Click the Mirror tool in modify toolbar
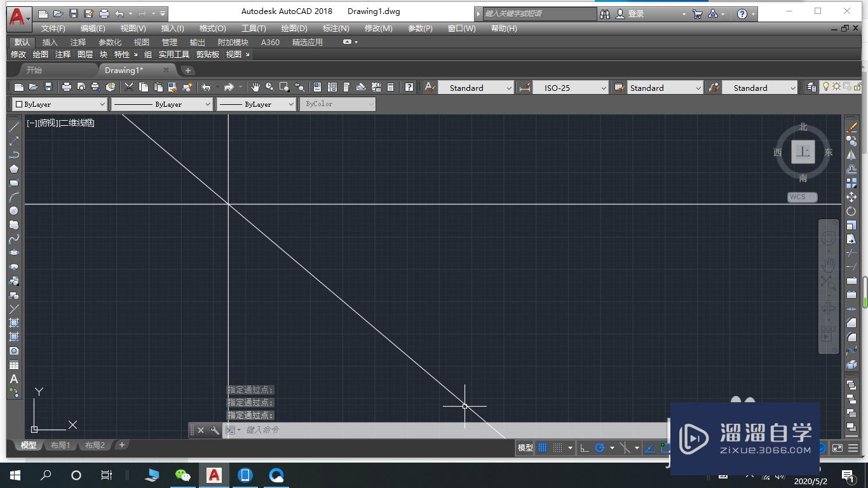Viewport: 868px width, 488px height. pyautogui.click(x=851, y=155)
